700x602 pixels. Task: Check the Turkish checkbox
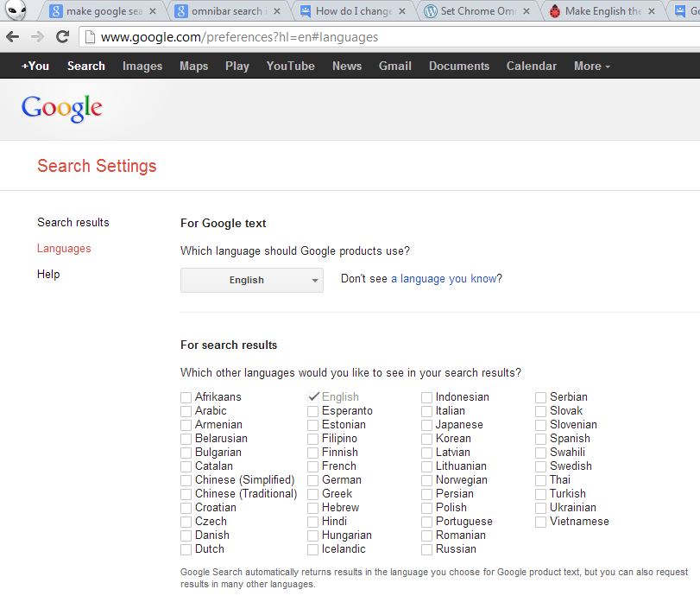(540, 494)
